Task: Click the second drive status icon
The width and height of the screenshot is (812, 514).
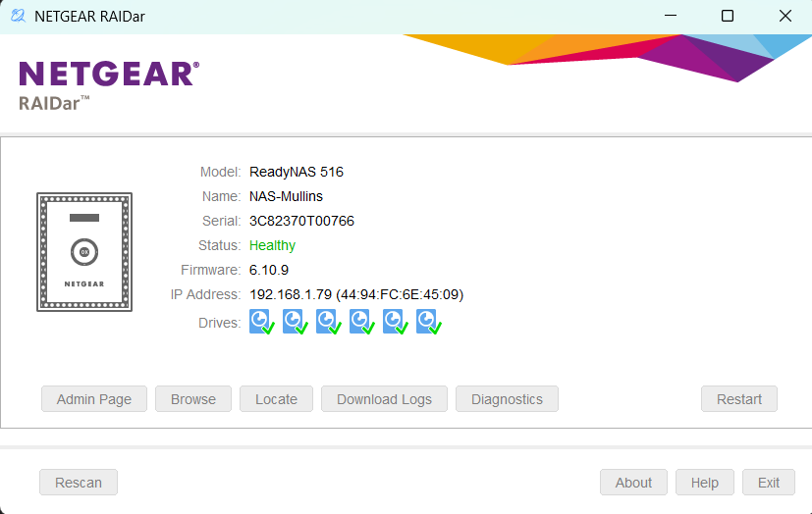Action: point(296,322)
